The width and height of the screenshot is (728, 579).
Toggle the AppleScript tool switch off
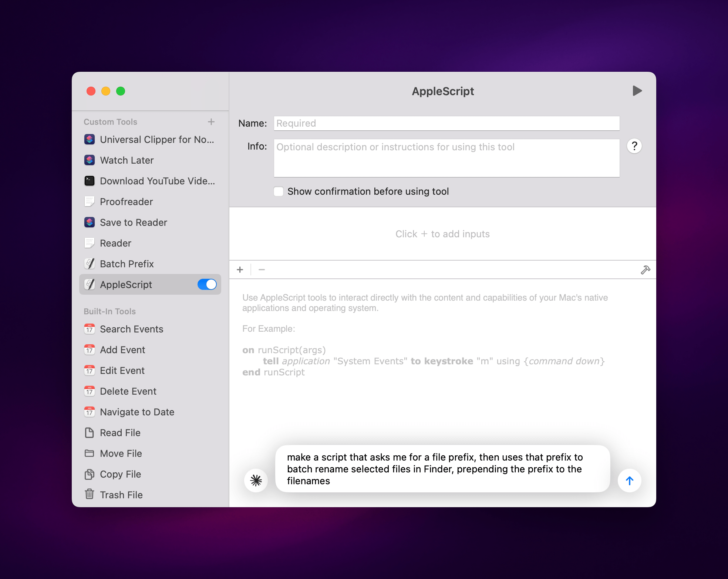207,284
